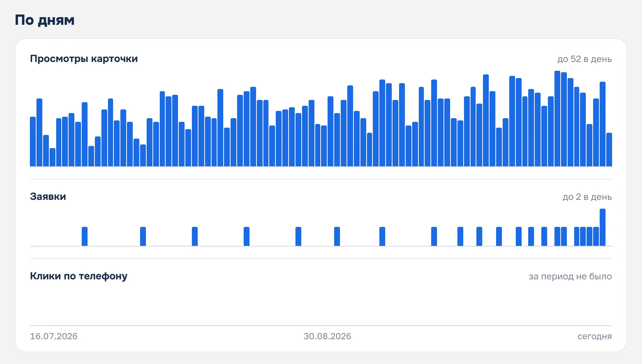Click the tallest bar in Заявки chart
This screenshot has height=364, width=642.
(603, 227)
